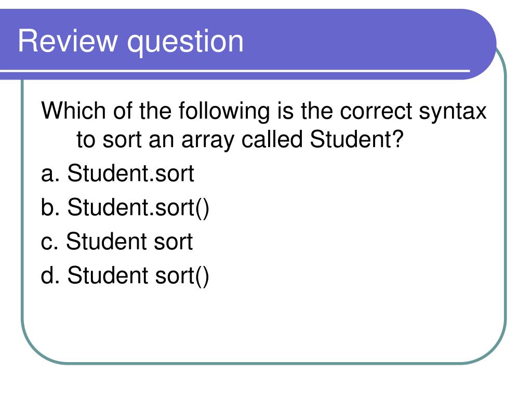
Task: Click the word Which starting the question
Action: pyautogui.click(x=73, y=111)
